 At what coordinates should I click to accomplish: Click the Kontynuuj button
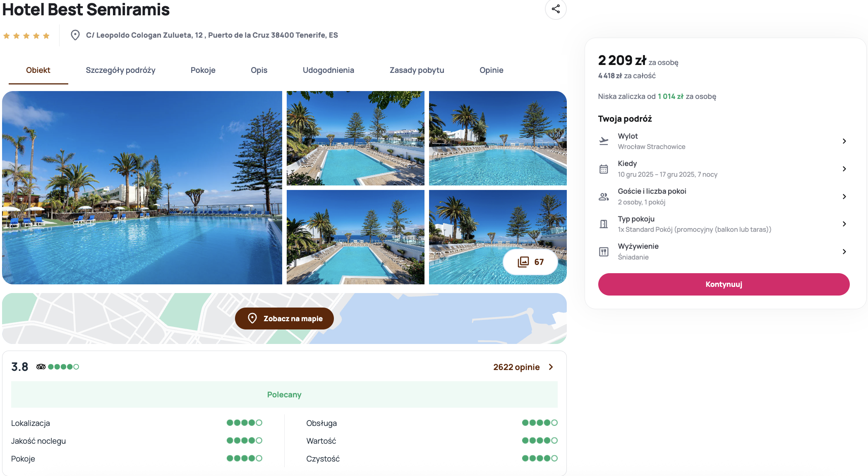[x=724, y=284]
